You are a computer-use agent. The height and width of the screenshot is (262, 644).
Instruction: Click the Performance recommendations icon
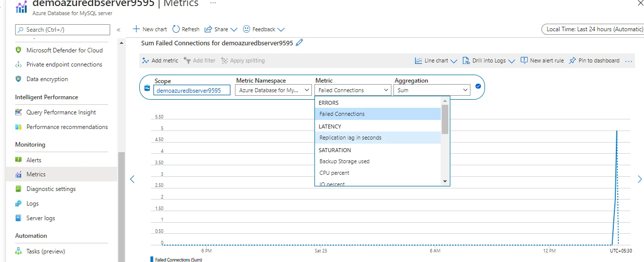click(x=19, y=127)
